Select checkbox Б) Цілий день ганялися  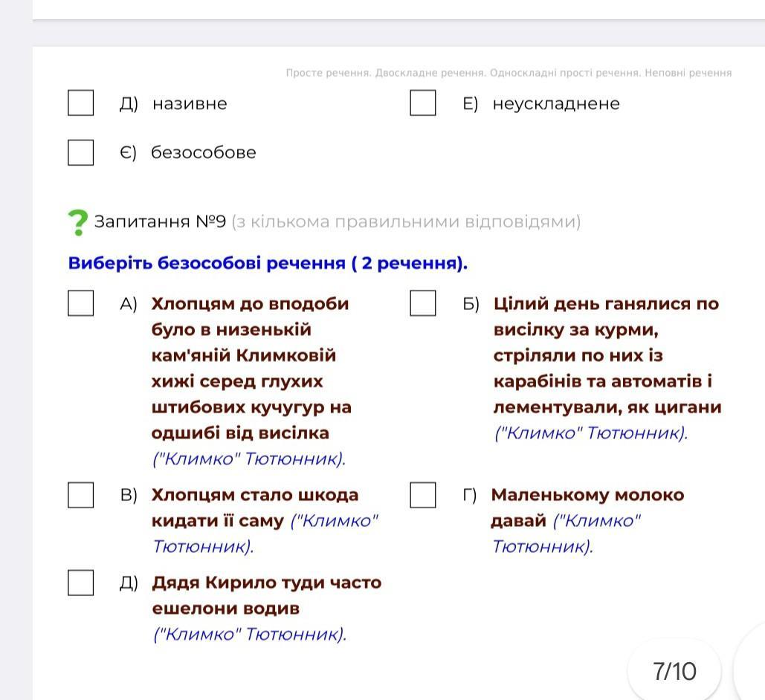point(422,303)
